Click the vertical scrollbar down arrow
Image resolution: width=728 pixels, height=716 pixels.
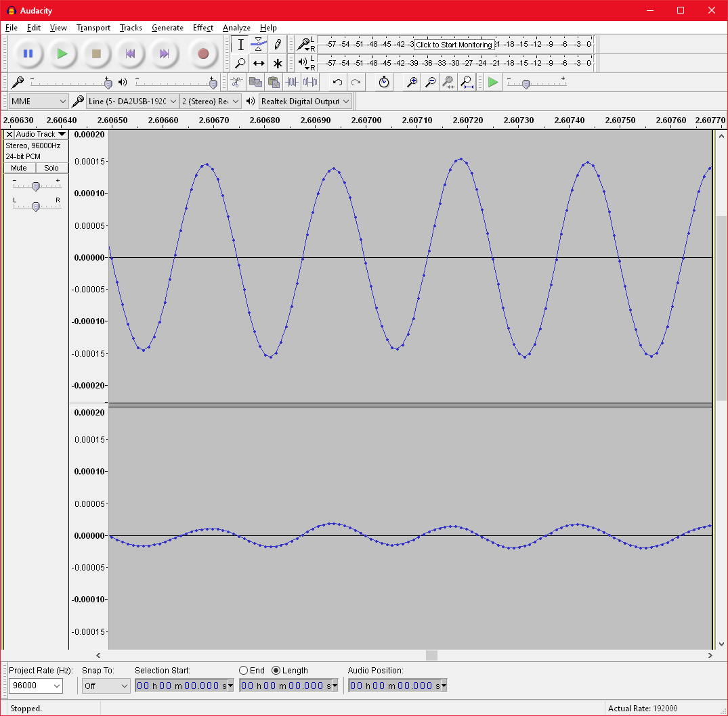click(721, 644)
